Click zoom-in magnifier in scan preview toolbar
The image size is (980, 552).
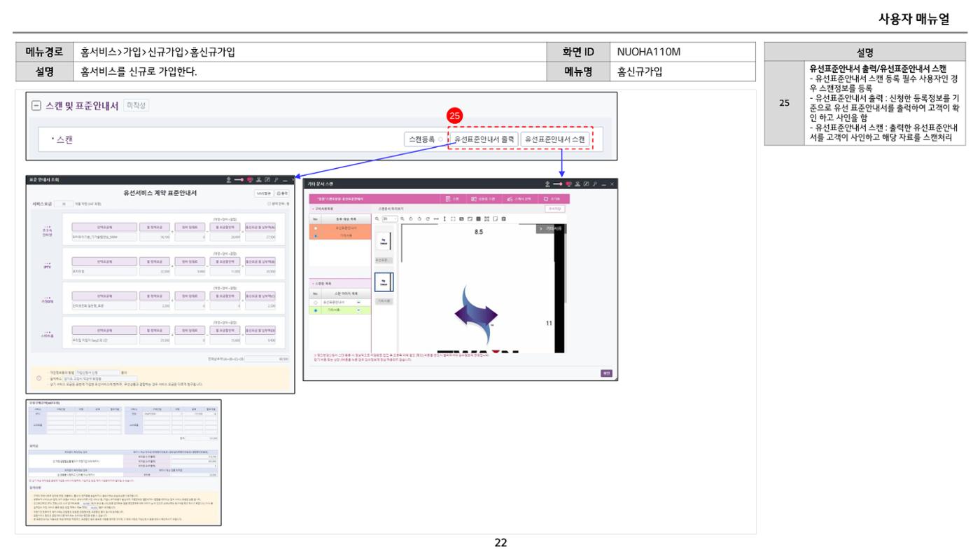tap(402, 219)
